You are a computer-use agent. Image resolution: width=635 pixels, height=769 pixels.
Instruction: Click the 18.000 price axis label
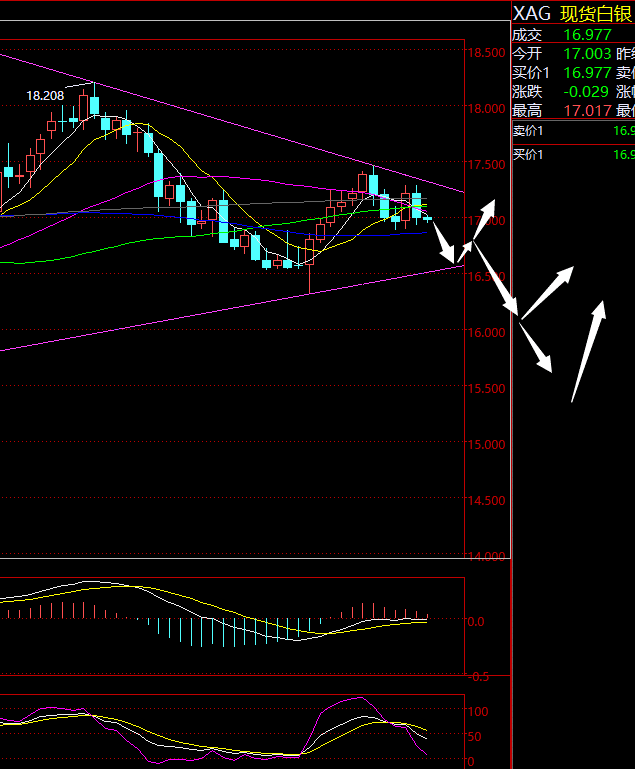point(486,109)
